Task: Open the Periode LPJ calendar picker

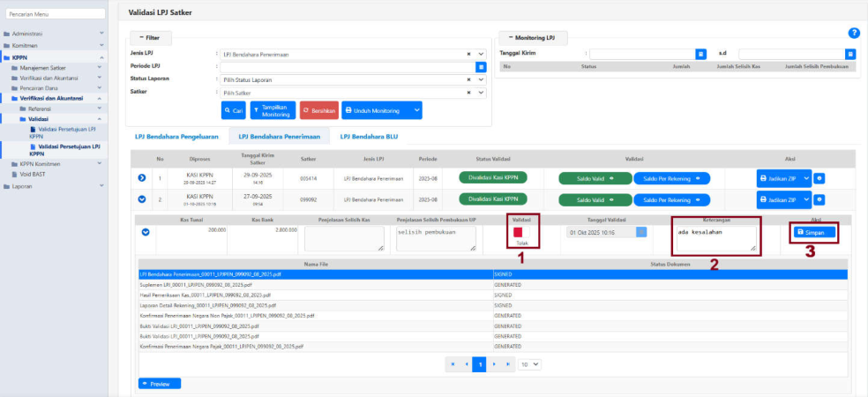Action: tap(481, 66)
